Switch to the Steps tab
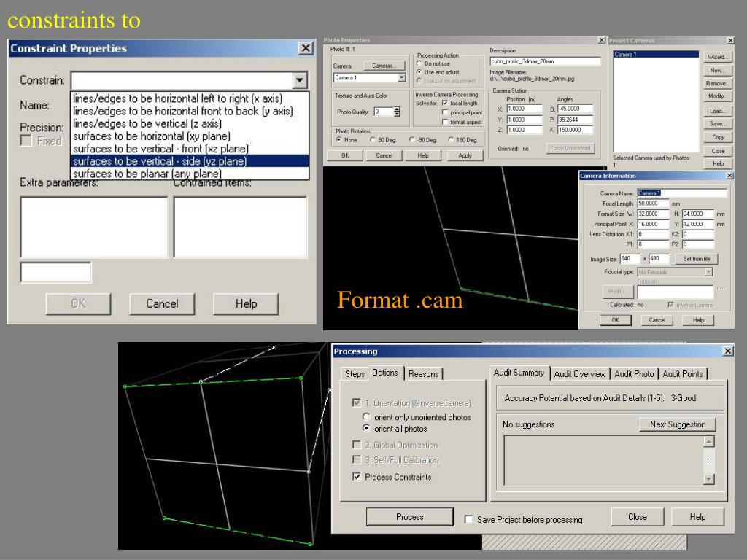 pos(355,374)
